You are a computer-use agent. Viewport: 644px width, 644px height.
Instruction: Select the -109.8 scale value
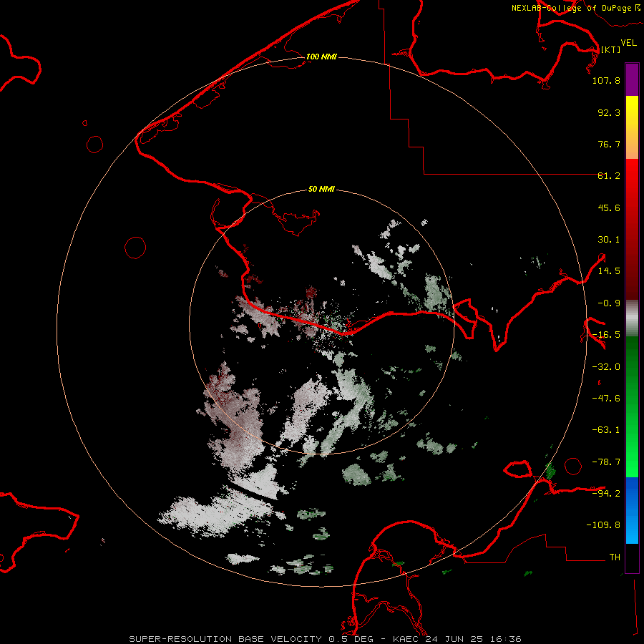pyautogui.click(x=603, y=525)
